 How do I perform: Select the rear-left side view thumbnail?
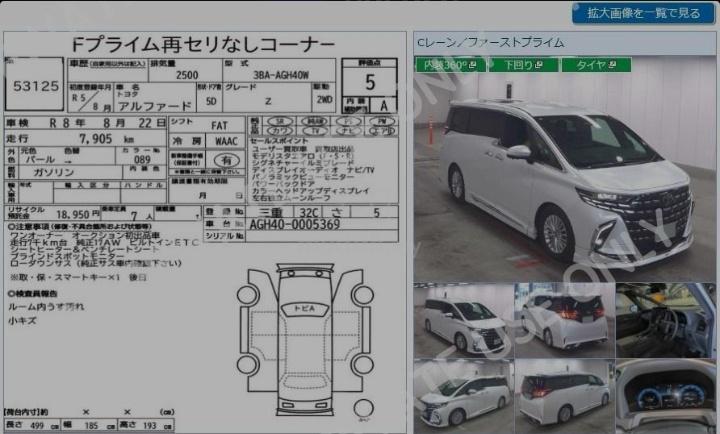click(564, 397)
